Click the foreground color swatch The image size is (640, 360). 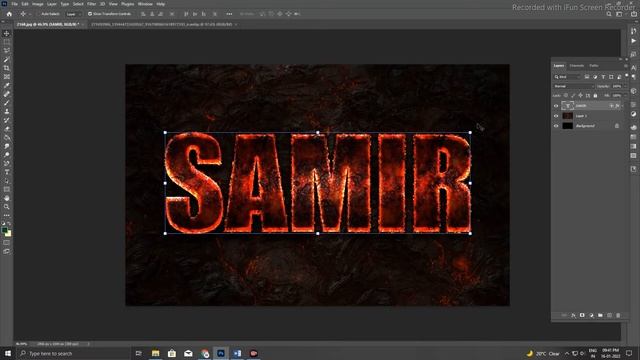[x=5, y=231]
